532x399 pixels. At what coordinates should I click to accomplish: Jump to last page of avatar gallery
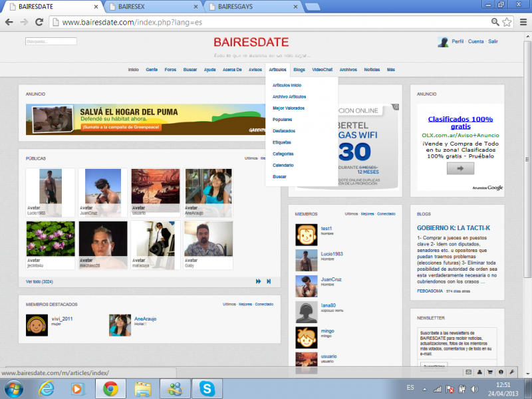pyautogui.click(x=269, y=281)
